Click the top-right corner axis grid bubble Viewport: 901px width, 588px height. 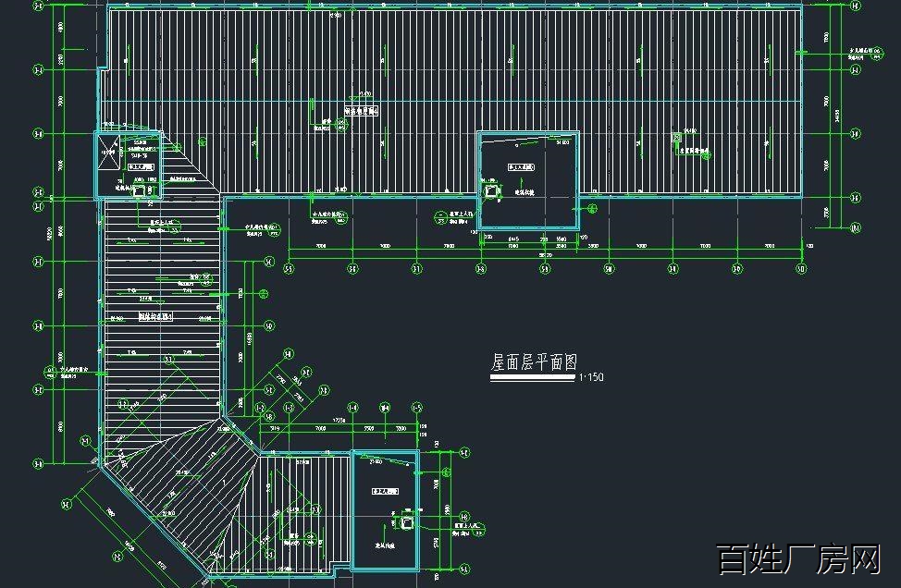pos(855,6)
